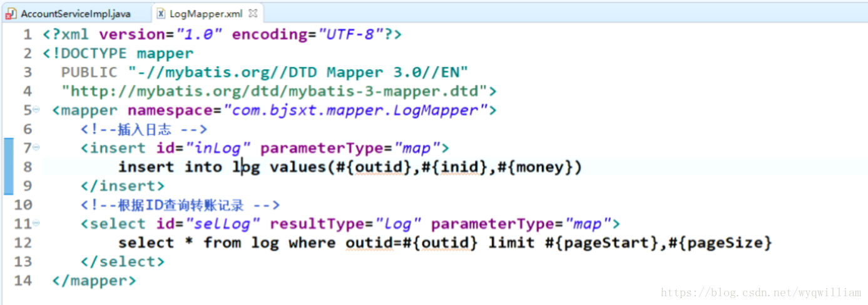Click line number 1 in the gutter

27,35
